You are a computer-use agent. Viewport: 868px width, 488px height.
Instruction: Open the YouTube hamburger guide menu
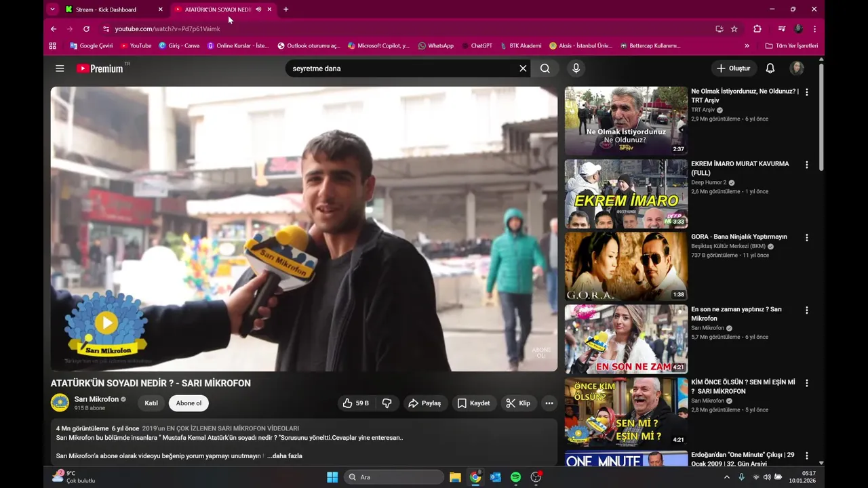[60, 68]
